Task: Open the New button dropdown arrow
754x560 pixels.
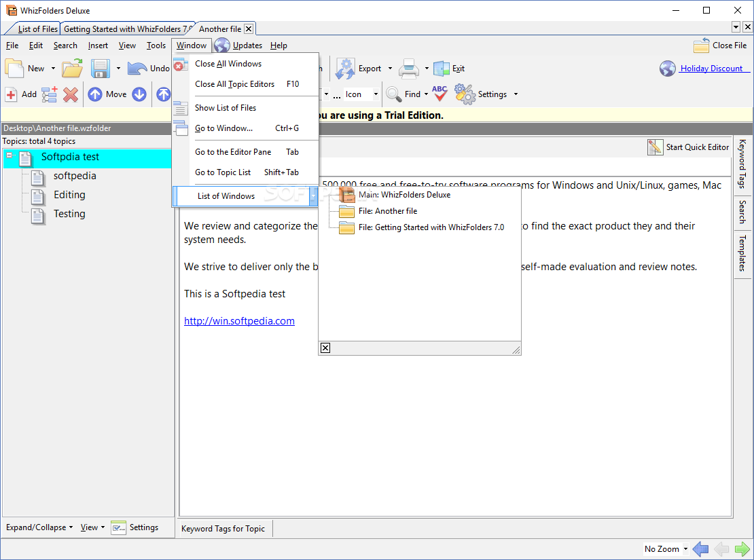Action: coord(53,69)
